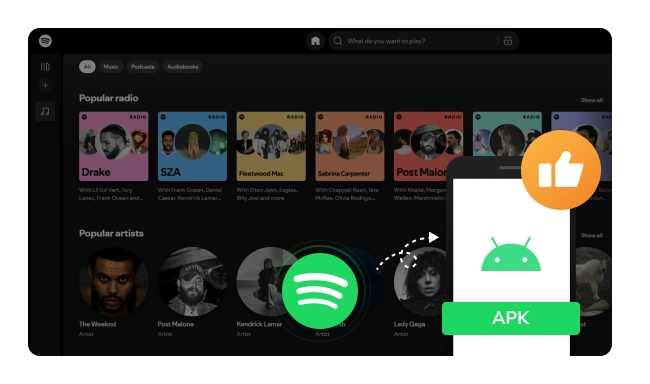The height and width of the screenshot is (384, 650).
Task: Open the Spotify logo menu in top-left
Action: pyautogui.click(x=45, y=41)
